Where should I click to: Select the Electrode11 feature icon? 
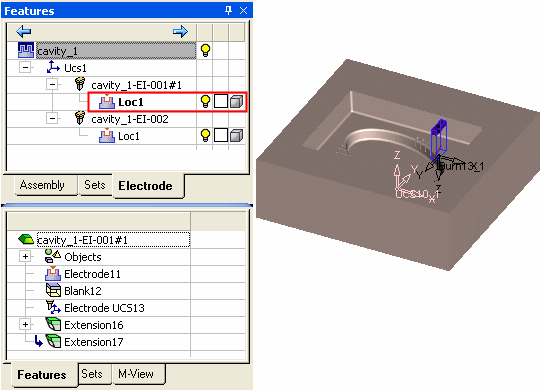(x=53, y=274)
